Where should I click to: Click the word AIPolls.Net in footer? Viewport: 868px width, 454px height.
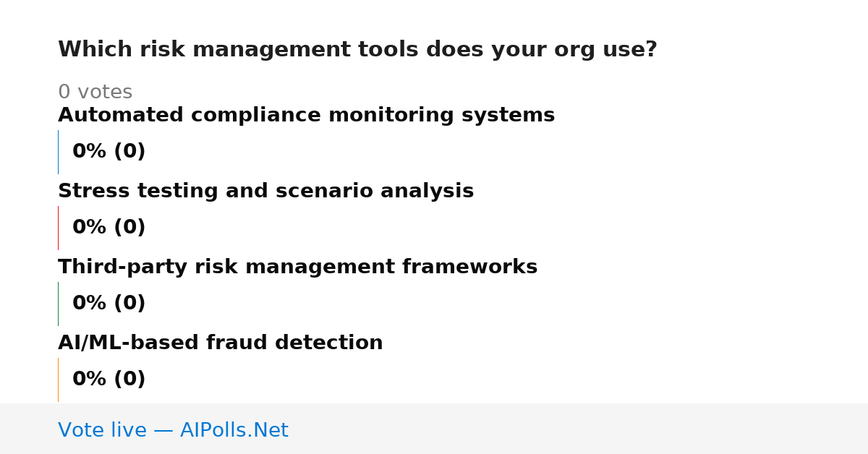coord(234,430)
